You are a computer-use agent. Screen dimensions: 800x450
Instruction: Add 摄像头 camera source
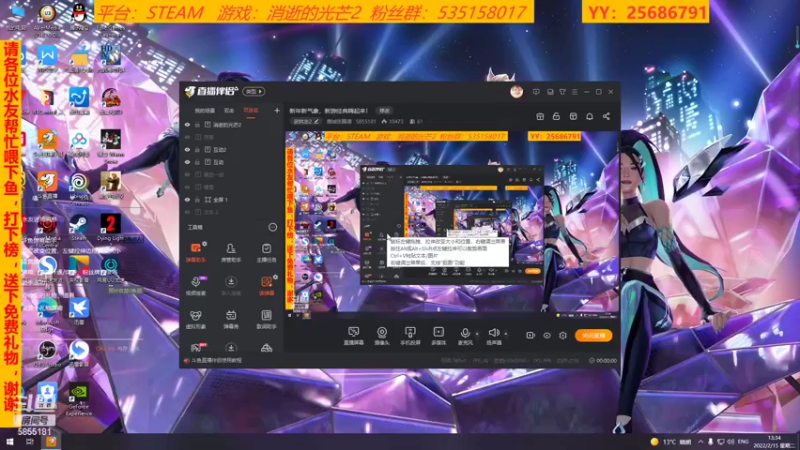coord(382,336)
